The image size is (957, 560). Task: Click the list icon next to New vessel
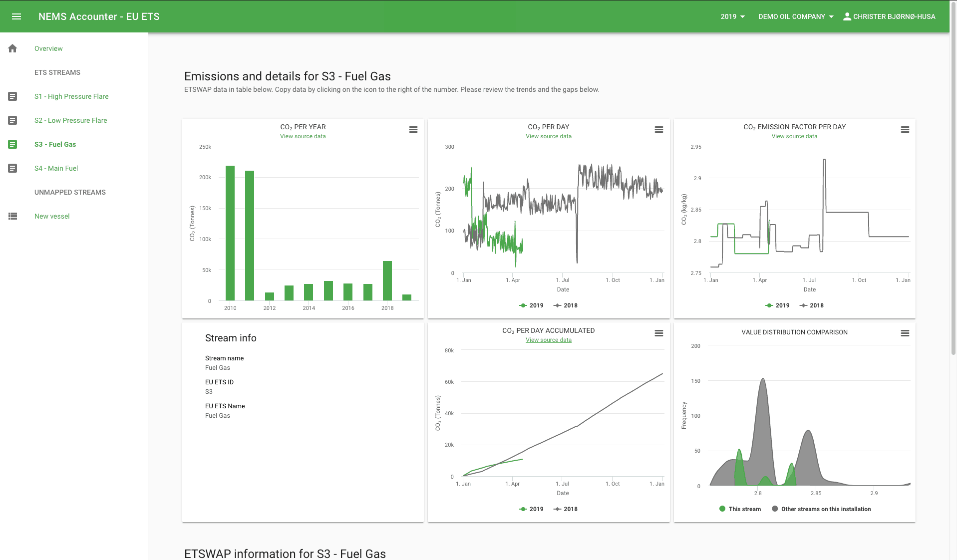click(x=12, y=216)
